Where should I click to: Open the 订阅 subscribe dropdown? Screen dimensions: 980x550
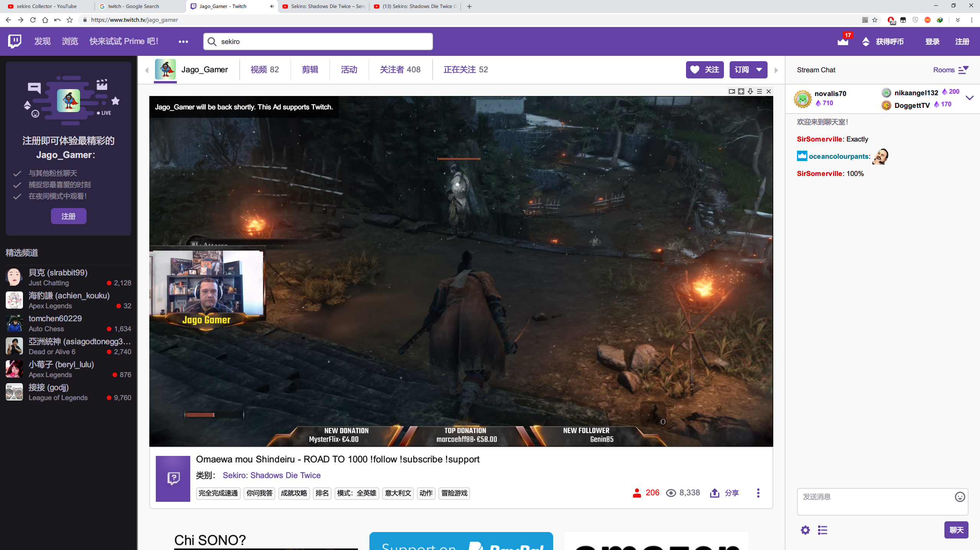coord(748,70)
